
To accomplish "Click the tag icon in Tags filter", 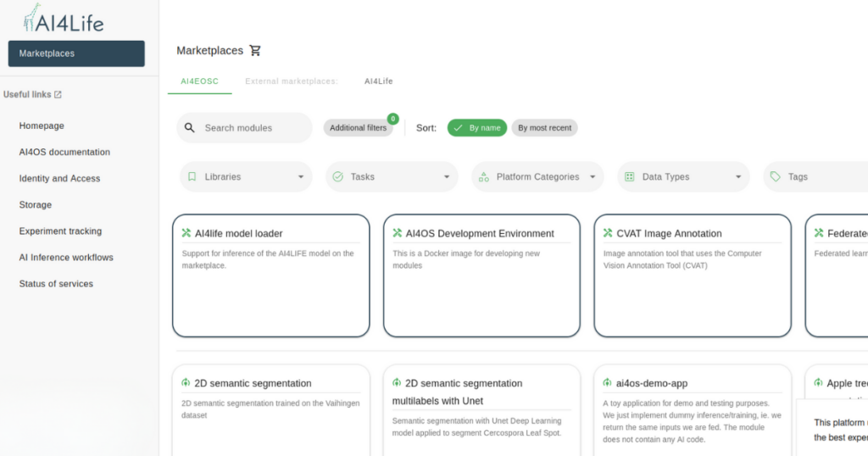I will point(775,177).
